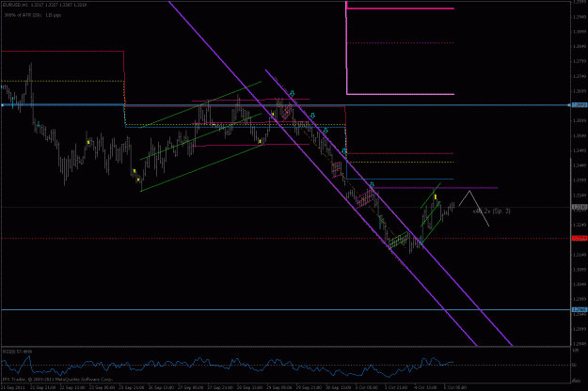Click the MetaQuotes Software Corp. copyright text

pos(57,380)
